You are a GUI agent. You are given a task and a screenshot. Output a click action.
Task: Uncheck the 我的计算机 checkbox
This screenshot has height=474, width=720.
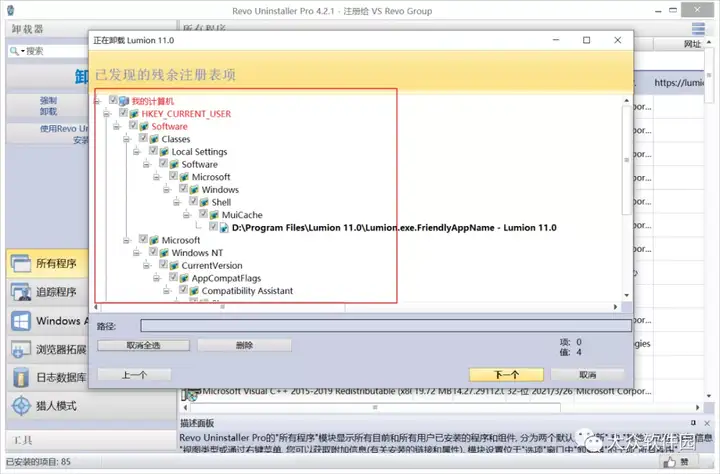113,100
